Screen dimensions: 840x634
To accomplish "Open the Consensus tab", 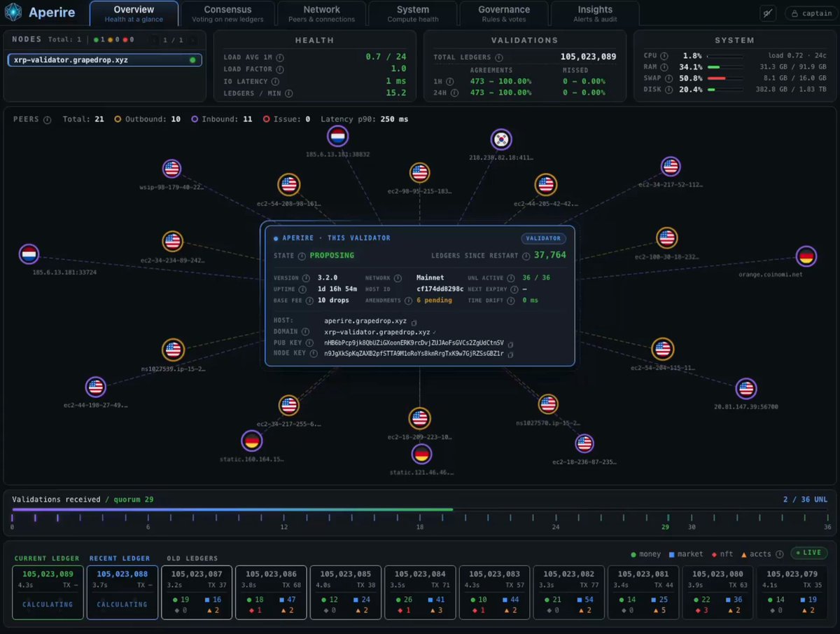I will click(x=227, y=13).
